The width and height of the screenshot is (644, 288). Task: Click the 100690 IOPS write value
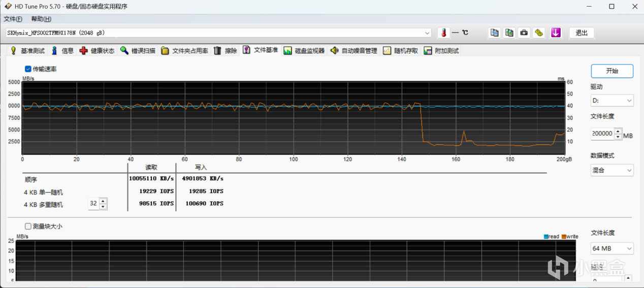click(x=205, y=204)
